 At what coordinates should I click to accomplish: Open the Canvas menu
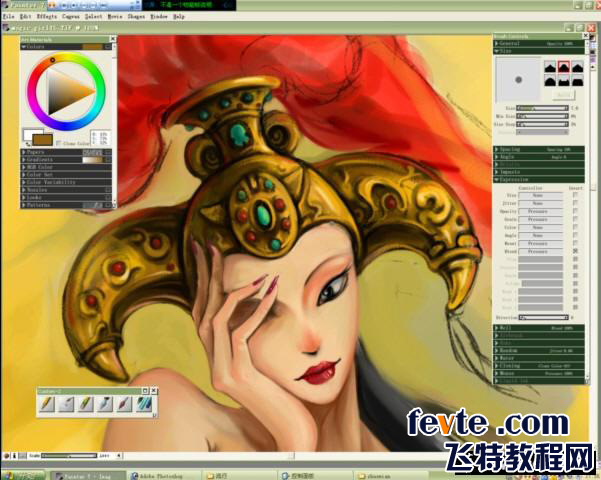[x=71, y=16]
